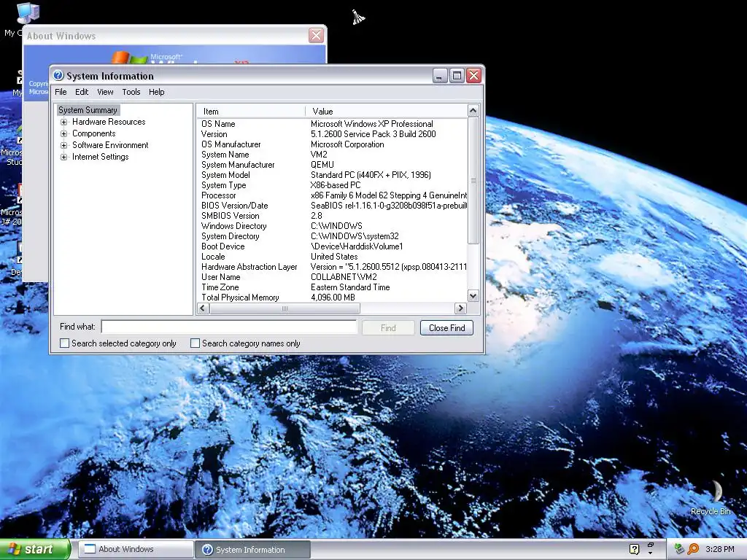Select Components category label

point(94,134)
